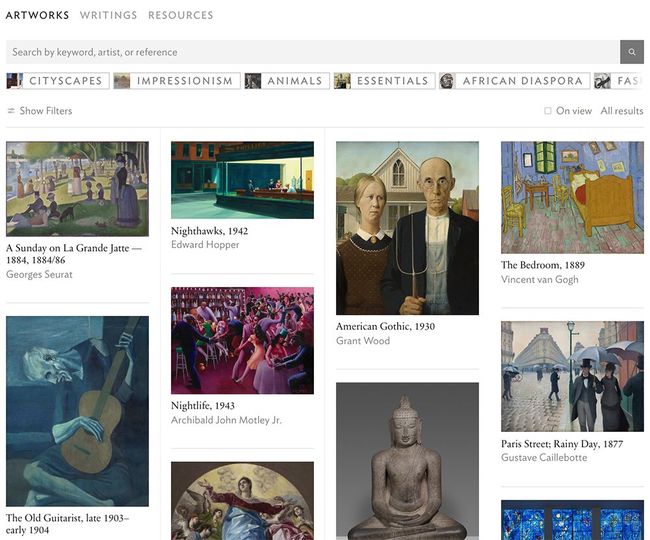
Task: Click the search by keyword input field
Action: (x=313, y=52)
